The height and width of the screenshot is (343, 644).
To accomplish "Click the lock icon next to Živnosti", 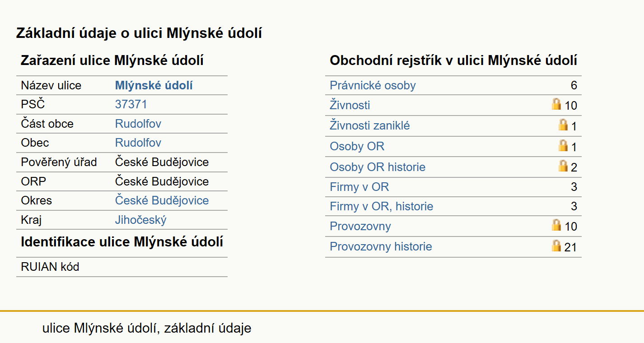I will click(556, 104).
